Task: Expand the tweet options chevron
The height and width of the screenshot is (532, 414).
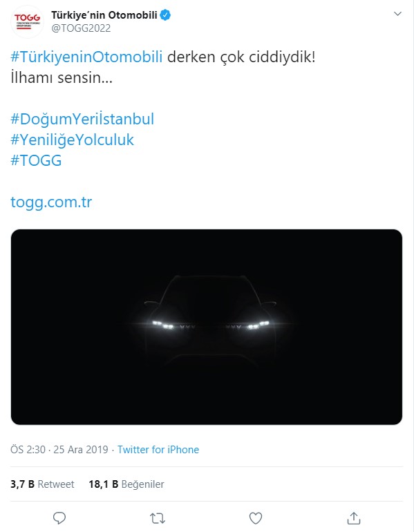Action: pyautogui.click(x=397, y=14)
